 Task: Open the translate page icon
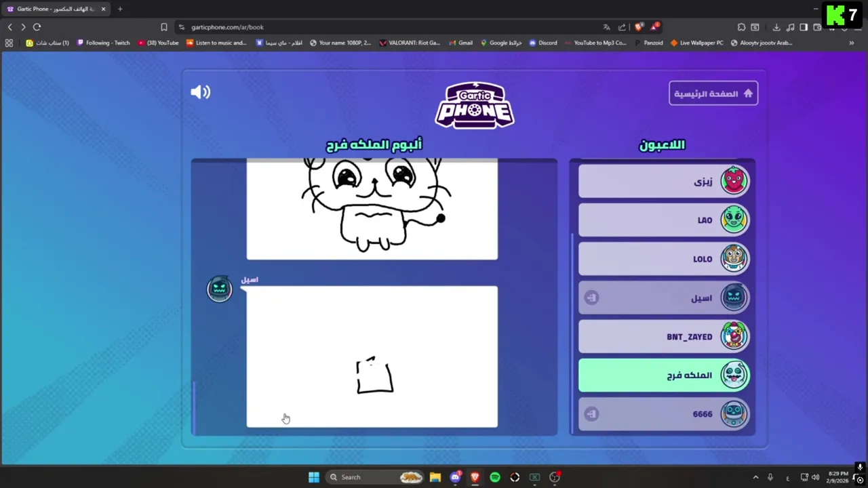(606, 27)
